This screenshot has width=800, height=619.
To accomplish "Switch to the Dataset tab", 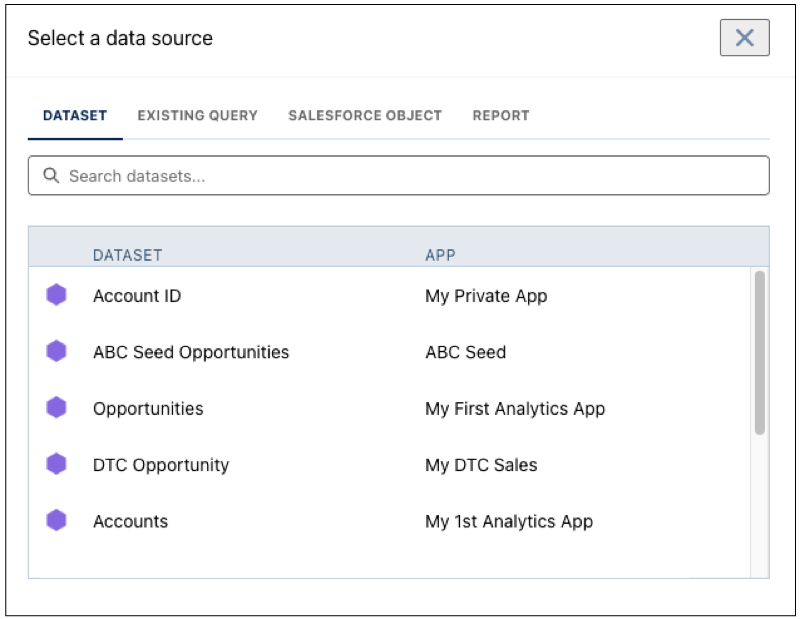I will [75, 115].
